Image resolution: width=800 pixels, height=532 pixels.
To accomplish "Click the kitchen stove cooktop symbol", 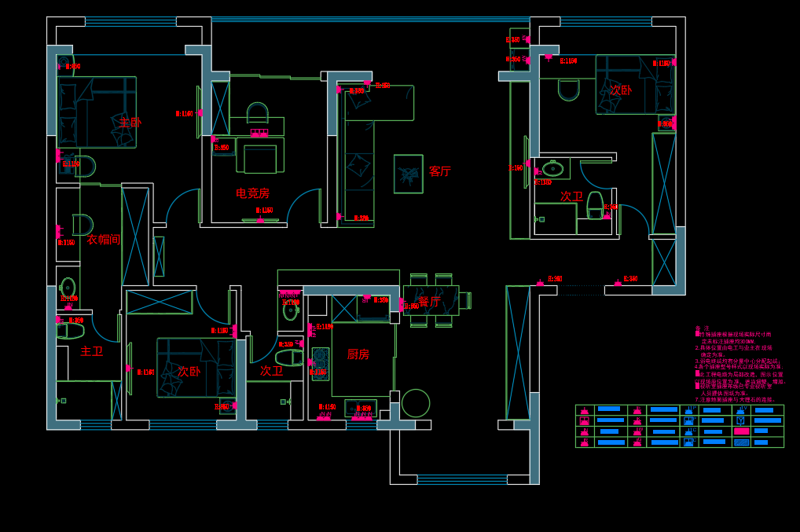I will (x=321, y=363).
